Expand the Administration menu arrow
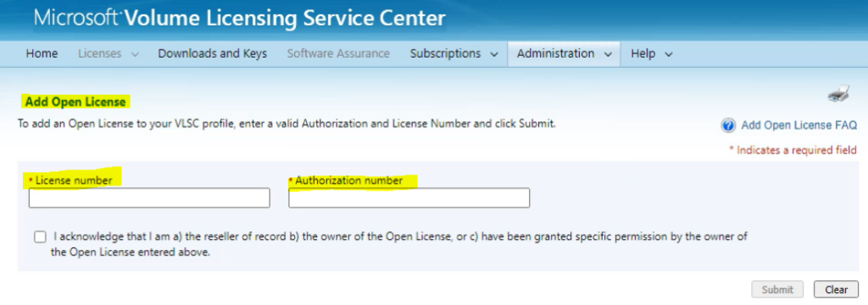The width and height of the screenshot is (868, 305). pos(608,54)
